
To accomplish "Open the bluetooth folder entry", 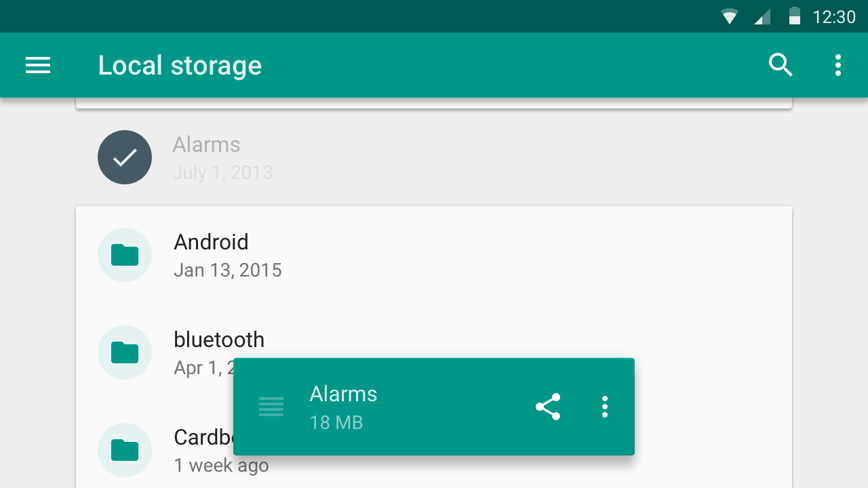I will (x=434, y=352).
